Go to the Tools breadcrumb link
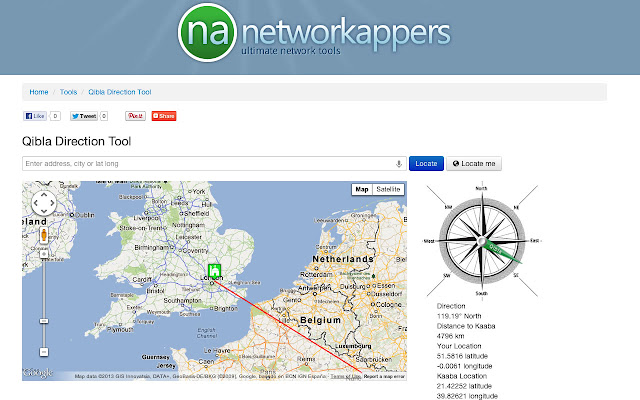Image resolution: width=640 pixels, height=400 pixels. (x=69, y=92)
